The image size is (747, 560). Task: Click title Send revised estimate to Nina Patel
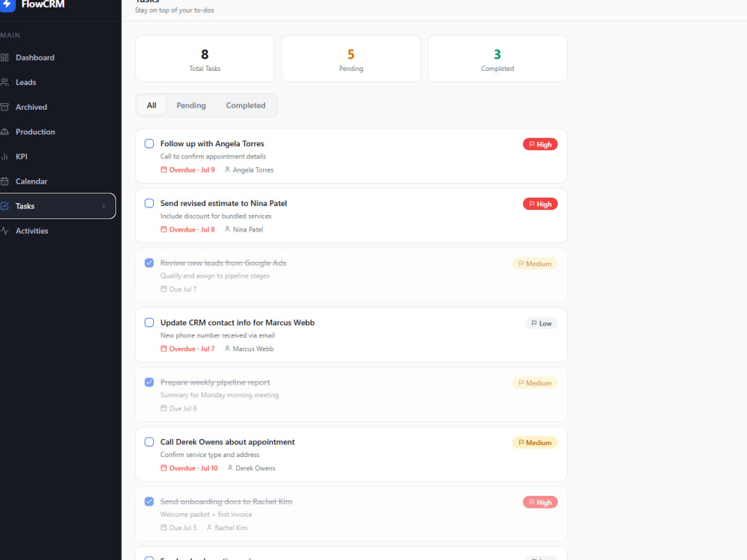click(x=223, y=203)
